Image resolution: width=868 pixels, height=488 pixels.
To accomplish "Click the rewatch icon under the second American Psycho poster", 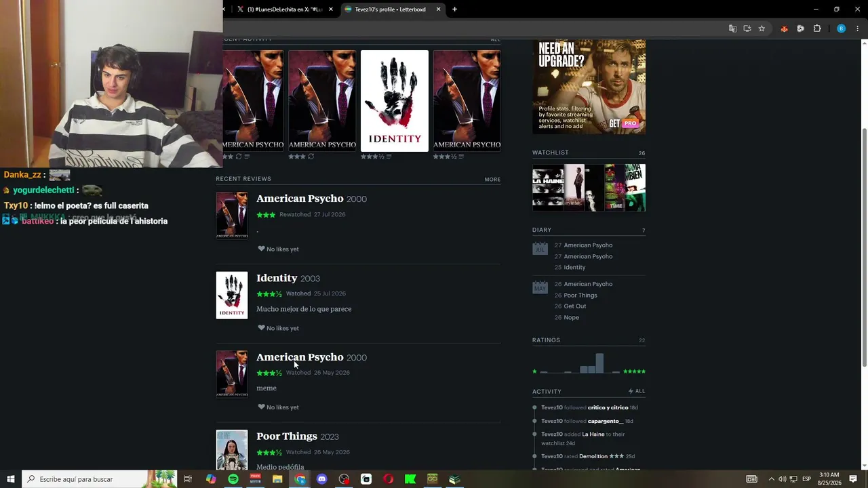I will click(311, 157).
